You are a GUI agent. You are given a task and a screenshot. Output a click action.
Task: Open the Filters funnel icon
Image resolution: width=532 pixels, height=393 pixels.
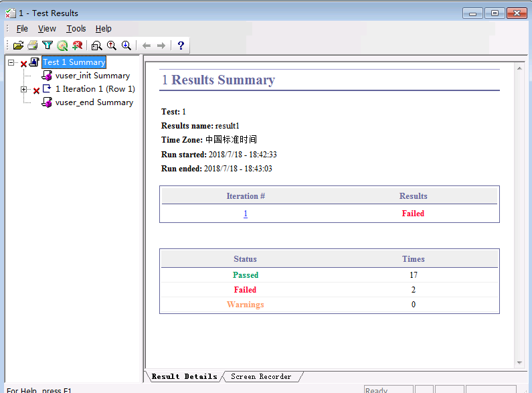tap(47, 46)
